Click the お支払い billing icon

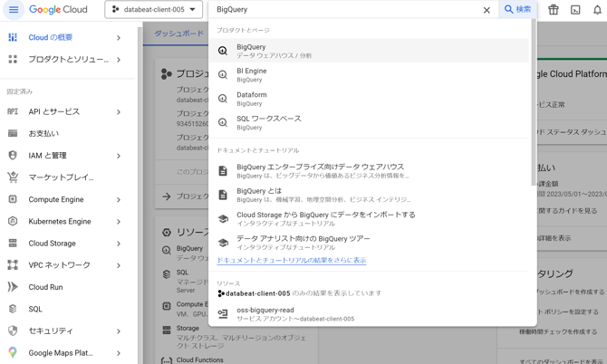pos(13,133)
